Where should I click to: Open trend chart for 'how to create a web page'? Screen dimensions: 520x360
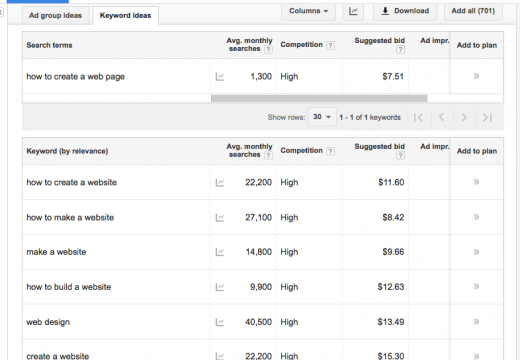[x=220, y=77]
